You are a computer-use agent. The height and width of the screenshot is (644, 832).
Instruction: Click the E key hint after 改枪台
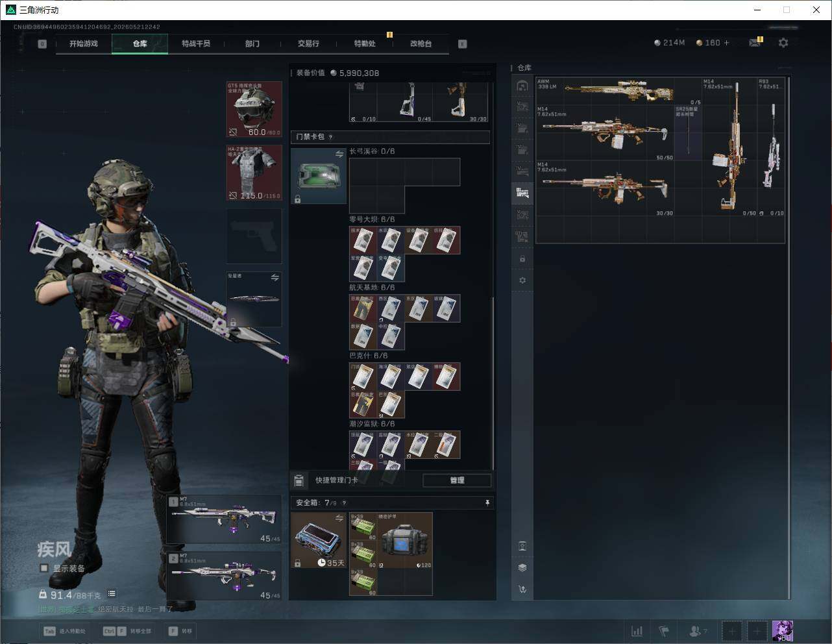[463, 44]
